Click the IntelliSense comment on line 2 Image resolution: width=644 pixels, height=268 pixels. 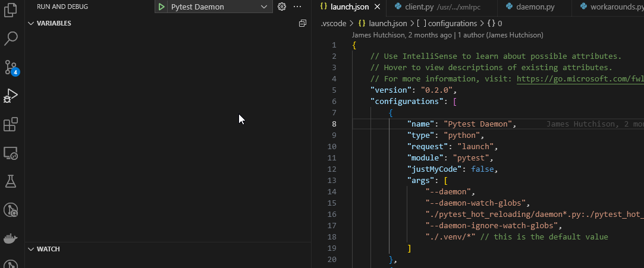click(x=496, y=56)
